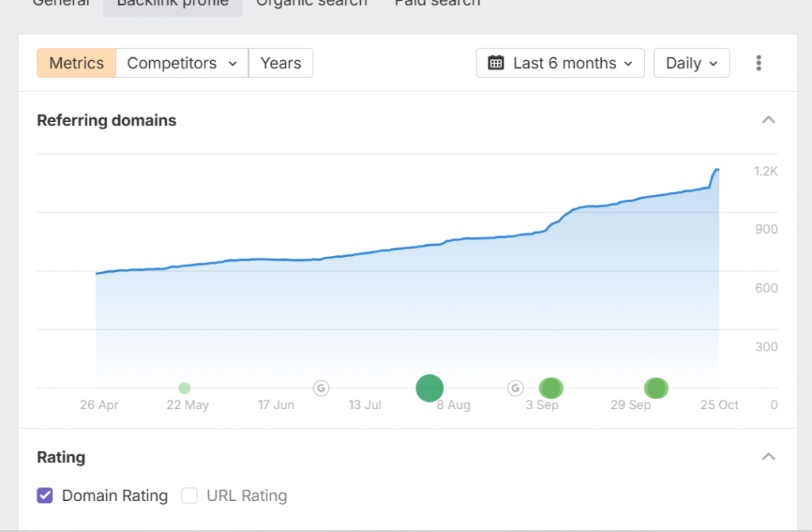
Task: Click the Google update icon before 3 Sep
Action: tap(515, 388)
